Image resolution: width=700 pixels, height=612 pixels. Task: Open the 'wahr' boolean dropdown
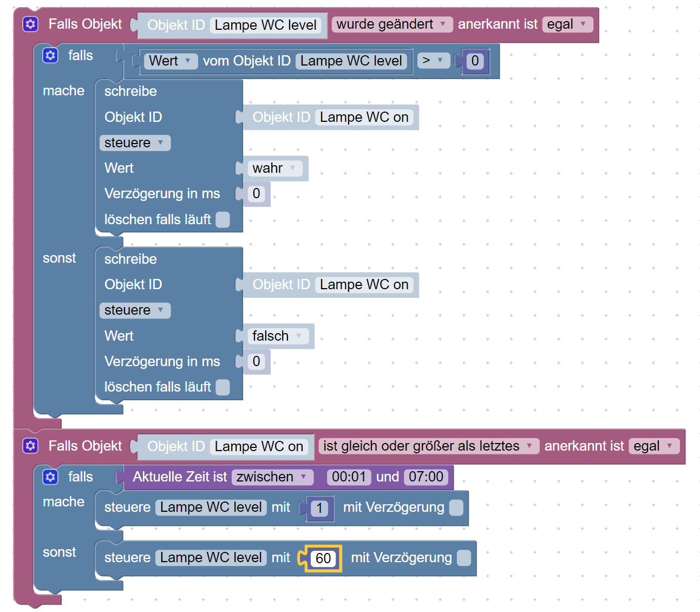[275, 168]
